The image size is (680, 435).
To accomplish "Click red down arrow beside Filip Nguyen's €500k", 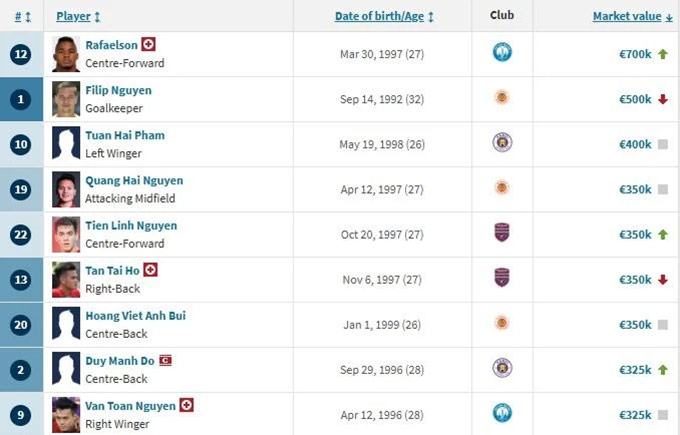I will [x=663, y=99].
